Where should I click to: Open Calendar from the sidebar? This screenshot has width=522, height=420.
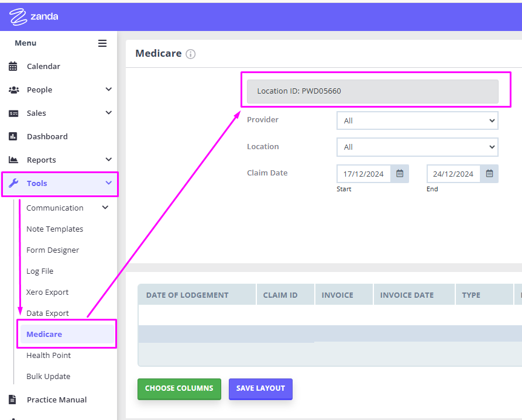(x=43, y=67)
